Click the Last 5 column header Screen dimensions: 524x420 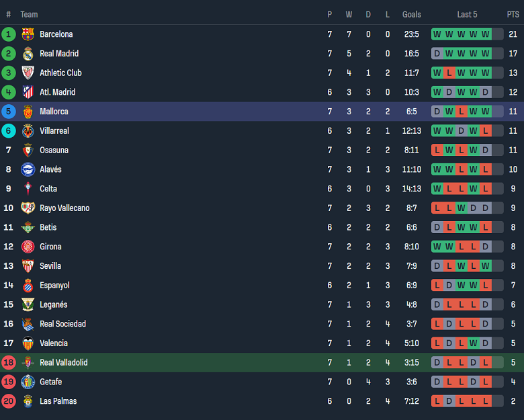(x=467, y=14)
